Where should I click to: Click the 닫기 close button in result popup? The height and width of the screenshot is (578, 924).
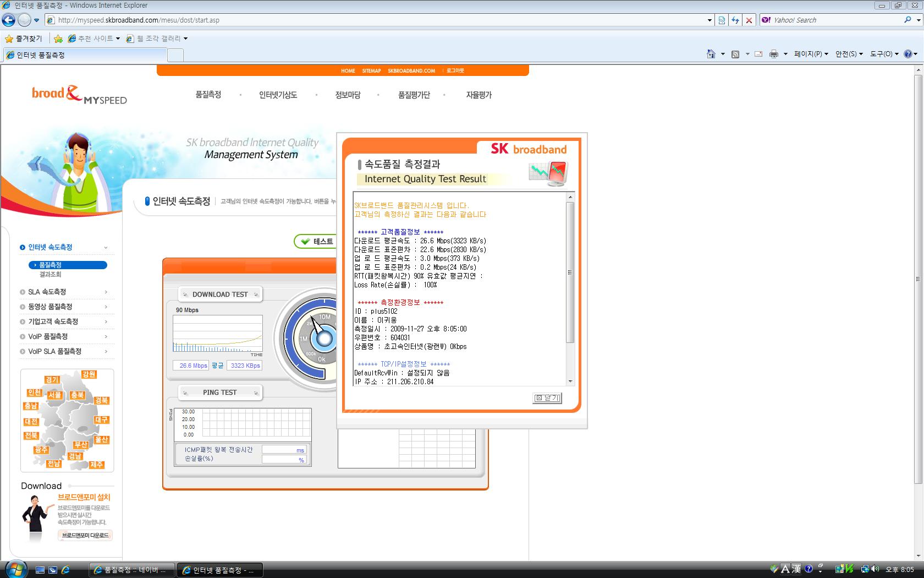[x=547, y=398]
